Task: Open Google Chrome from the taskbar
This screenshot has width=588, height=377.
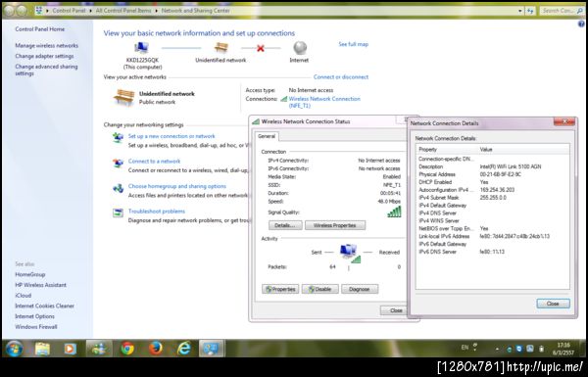Action: click(x=127, y=349)
